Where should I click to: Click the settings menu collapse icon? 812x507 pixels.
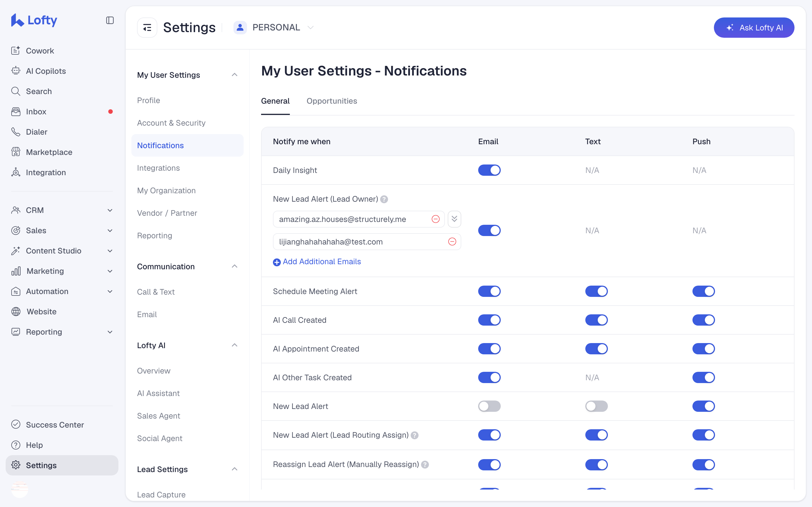click(147, 28)
